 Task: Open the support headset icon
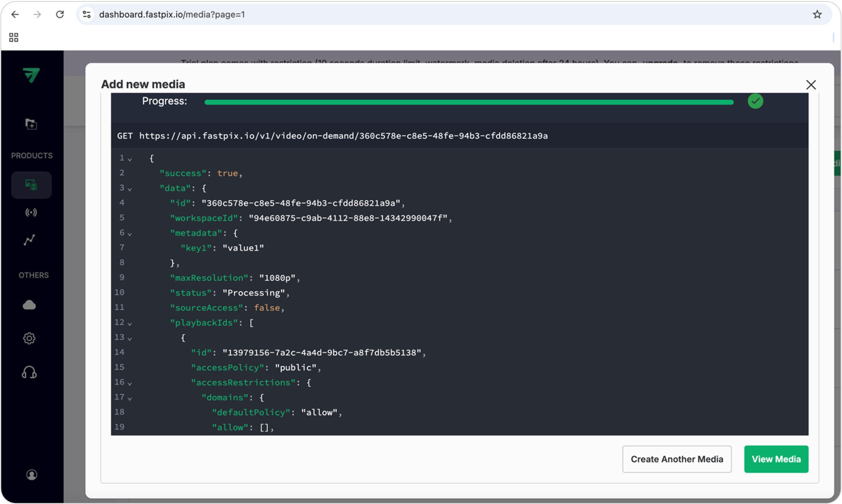(29, 372)
